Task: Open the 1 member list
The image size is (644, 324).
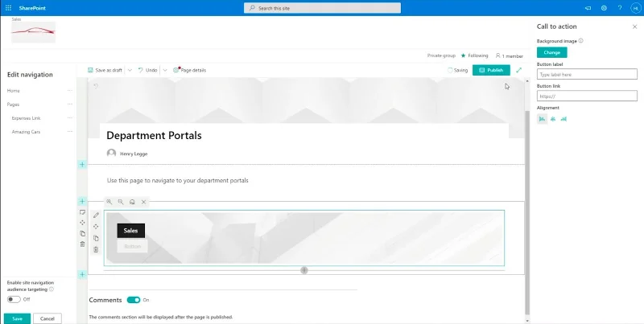Action: [x=510, y=55]
